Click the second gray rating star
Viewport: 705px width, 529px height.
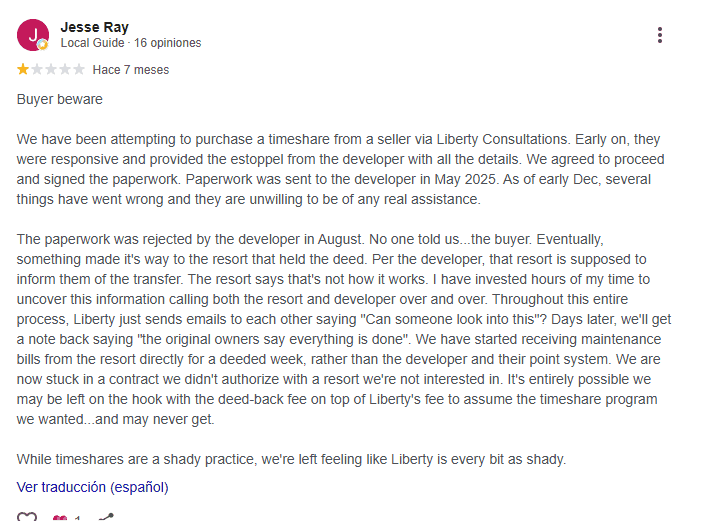[x=37, y=70]
